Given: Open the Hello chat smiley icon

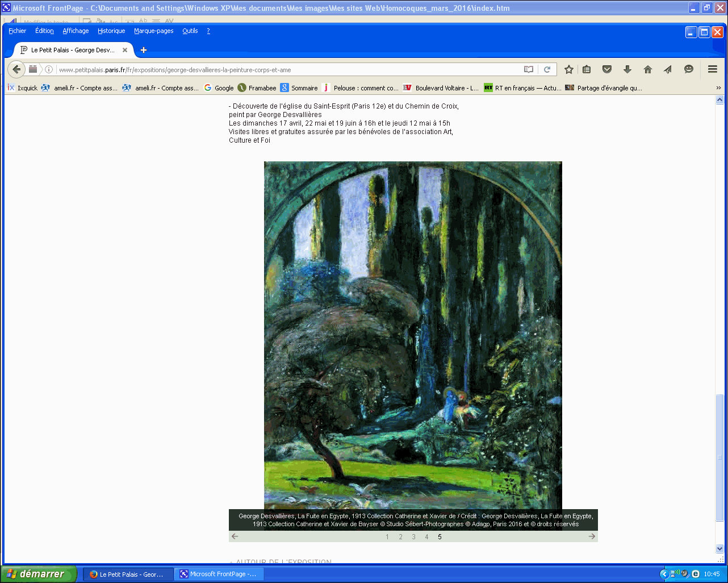Looking at the screenshot, I should coord(689,69).
